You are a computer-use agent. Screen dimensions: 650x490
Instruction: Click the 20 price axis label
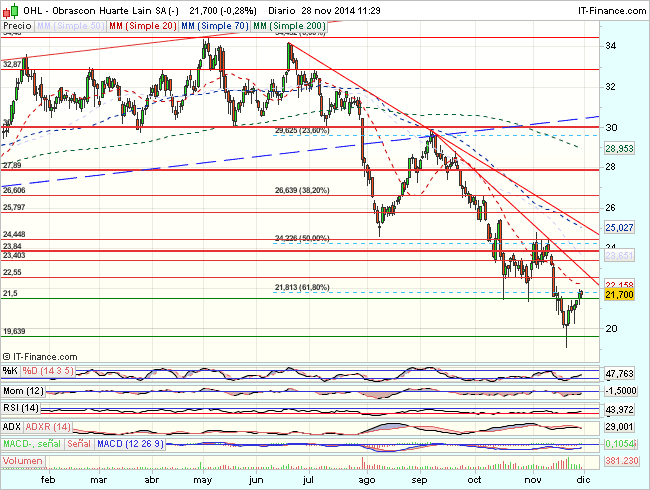(x=611, y=329)
